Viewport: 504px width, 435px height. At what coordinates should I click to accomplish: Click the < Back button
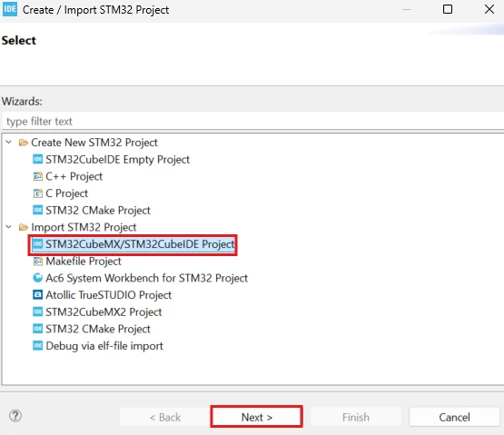165,417
